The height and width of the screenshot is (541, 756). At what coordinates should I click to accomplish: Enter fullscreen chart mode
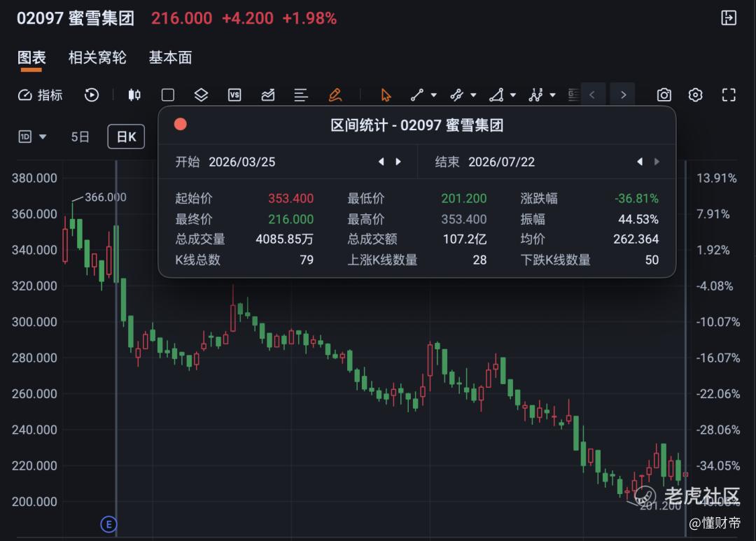point(729,95)
